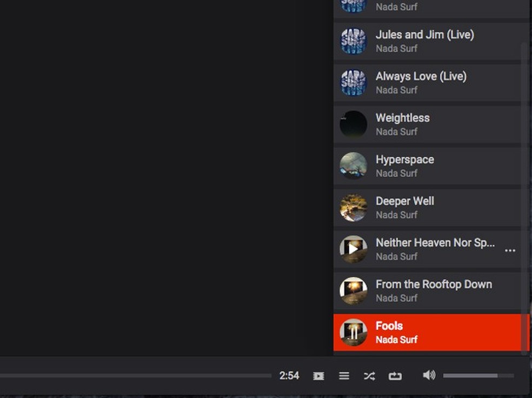Toggle the queue list icon
The image size is (532, 398).
click(344, 376)
